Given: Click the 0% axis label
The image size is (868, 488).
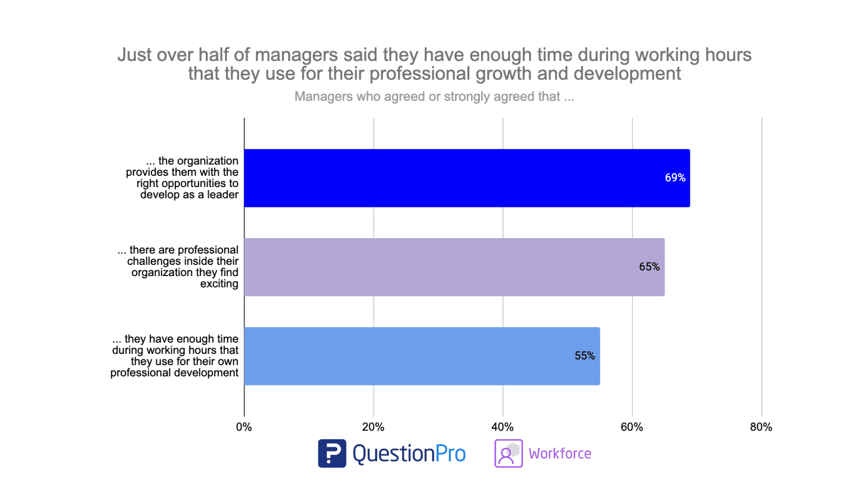Looking at the screenshot, I should tap(243, 426).
